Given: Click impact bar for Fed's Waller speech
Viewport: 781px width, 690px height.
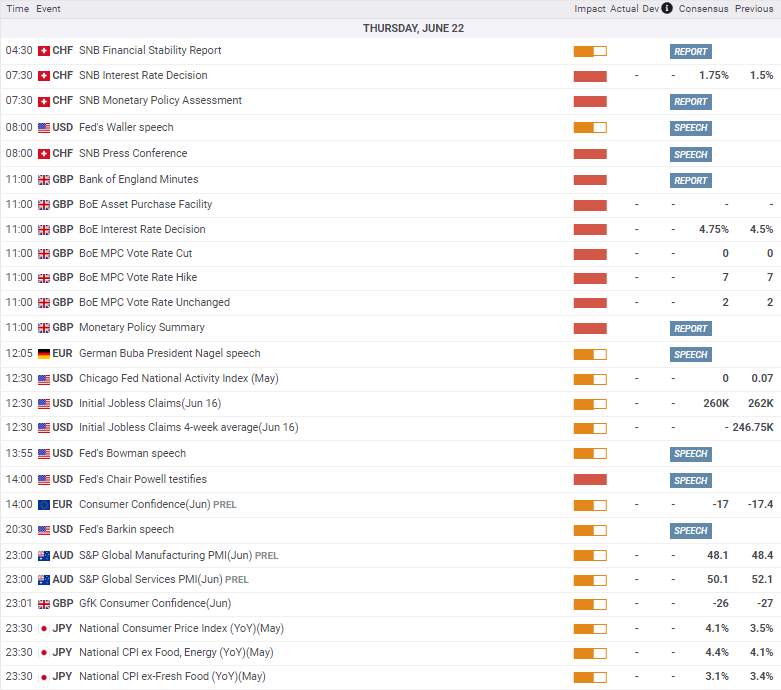Looking at the screenshot, I should [x=590, y=128].
